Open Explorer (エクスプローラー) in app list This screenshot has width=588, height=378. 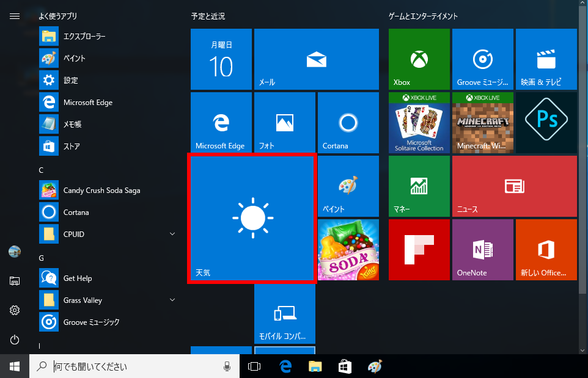[x=107, y=37]
